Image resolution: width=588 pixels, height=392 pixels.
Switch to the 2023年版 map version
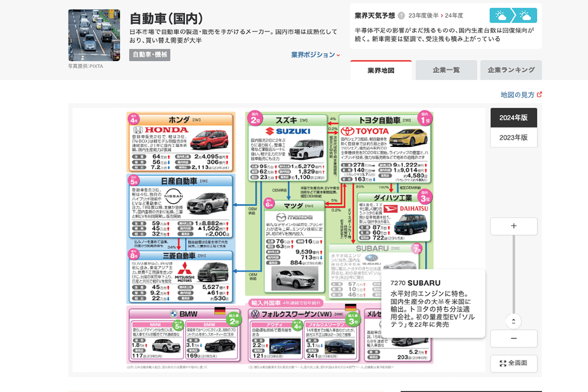pos(513,138)
